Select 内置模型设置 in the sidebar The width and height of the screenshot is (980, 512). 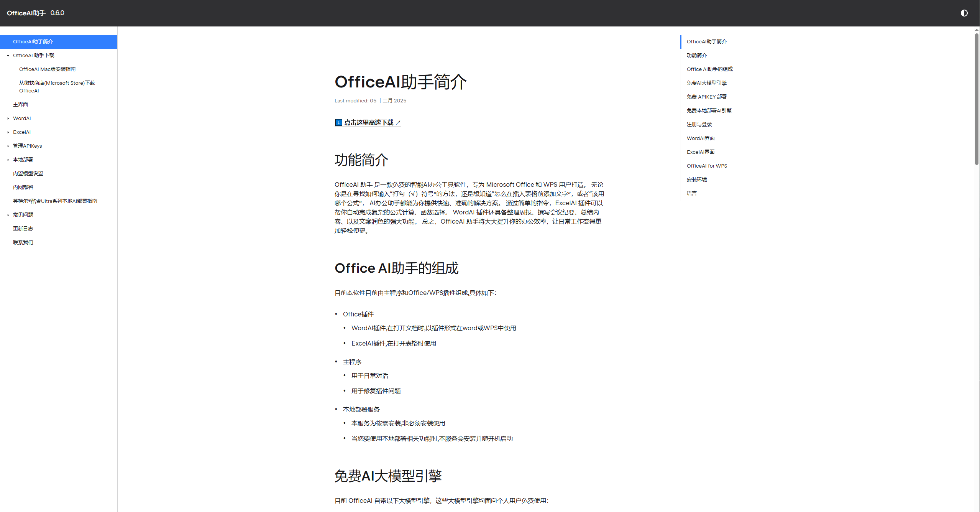(x=28, y=173)
